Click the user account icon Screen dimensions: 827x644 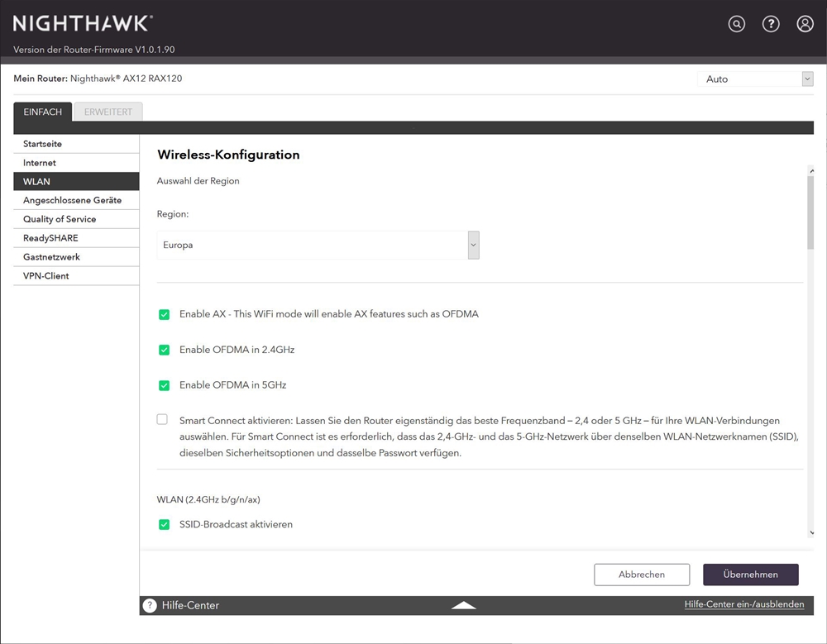coord(805,24)
